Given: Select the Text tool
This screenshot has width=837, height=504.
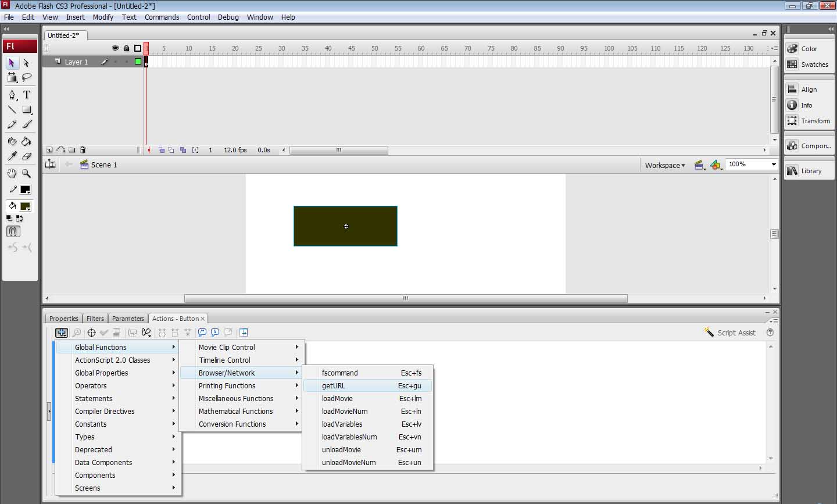Looking at the screenshot, I should (27, 95).
